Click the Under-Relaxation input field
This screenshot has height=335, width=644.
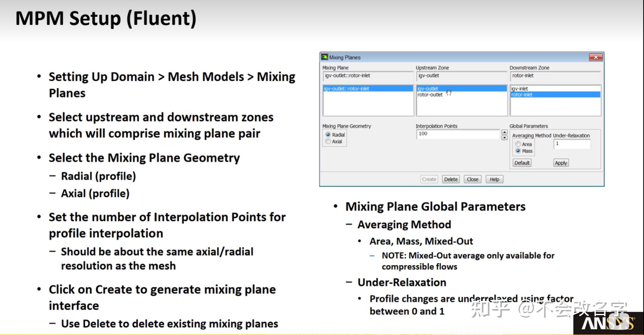[571, 144]
